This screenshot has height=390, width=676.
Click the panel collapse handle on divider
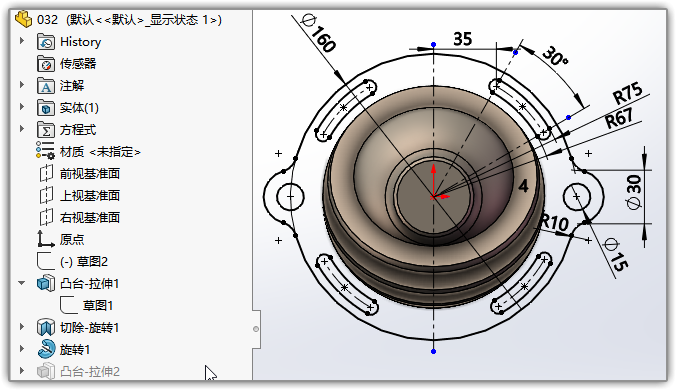(x=256, y=329)
